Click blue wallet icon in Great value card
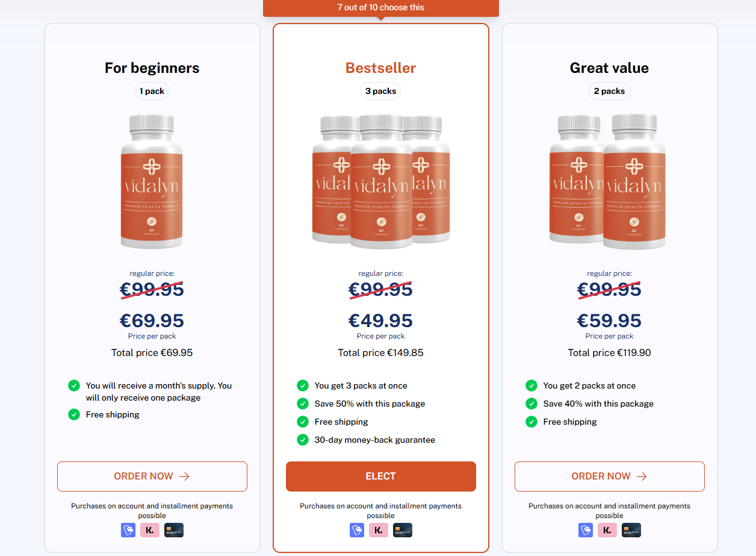The width and height of the screenshot is (756, 556). pos(586,530)
